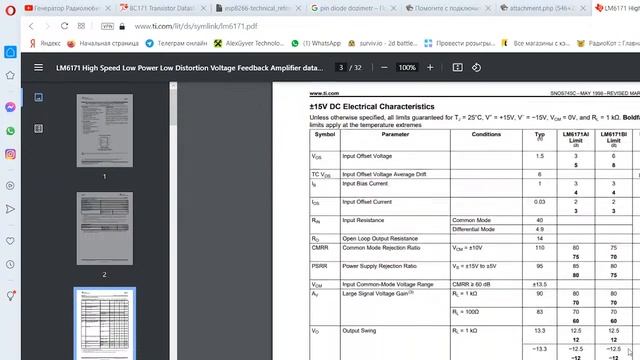Image resolution: width=640 pixels, height=360 pixels.
Task: Open the Opera main menu logo
Action: [x=10, y=10]
